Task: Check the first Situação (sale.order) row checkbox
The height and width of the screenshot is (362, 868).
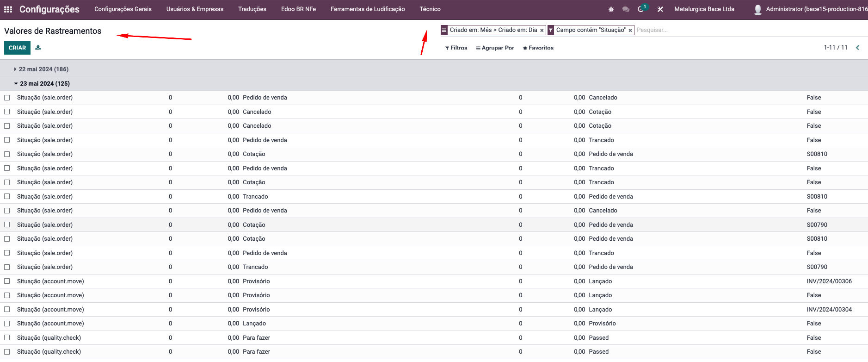Action: click(x=7, y=98)
